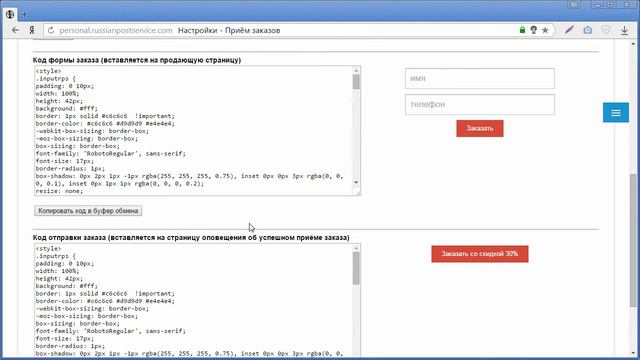Click the down arrow of form code scrollbar
640x360 pixels.
pyautogui.click(x=356, y=182)
